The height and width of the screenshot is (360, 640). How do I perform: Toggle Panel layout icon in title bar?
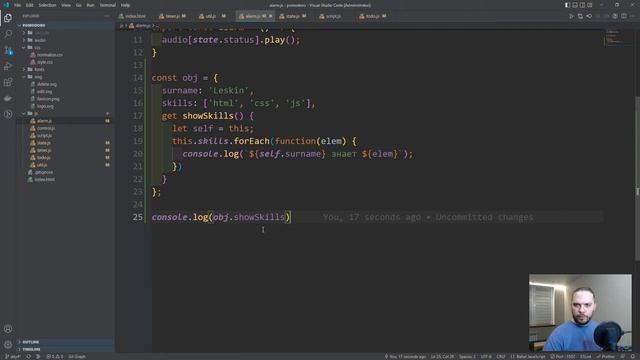[575, 5]
